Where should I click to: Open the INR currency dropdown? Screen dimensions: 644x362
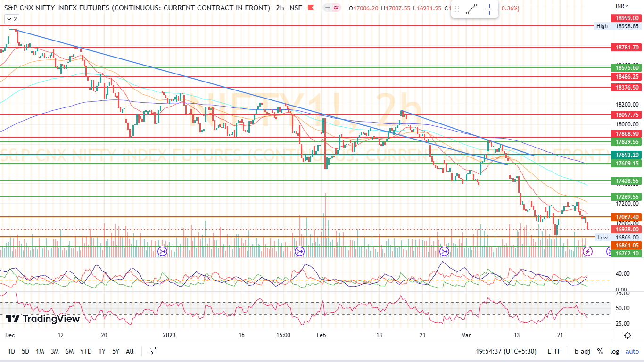pyautogui.click(x=623, y=6)
